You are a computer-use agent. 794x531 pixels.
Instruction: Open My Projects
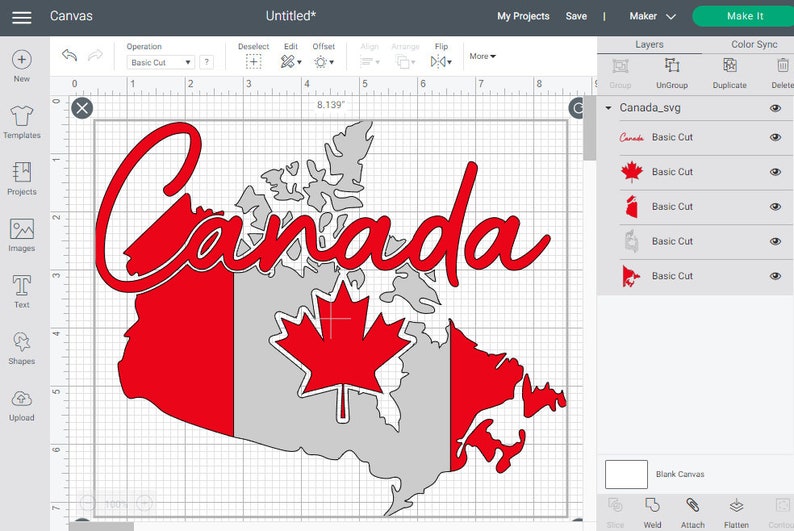[523, 16]
